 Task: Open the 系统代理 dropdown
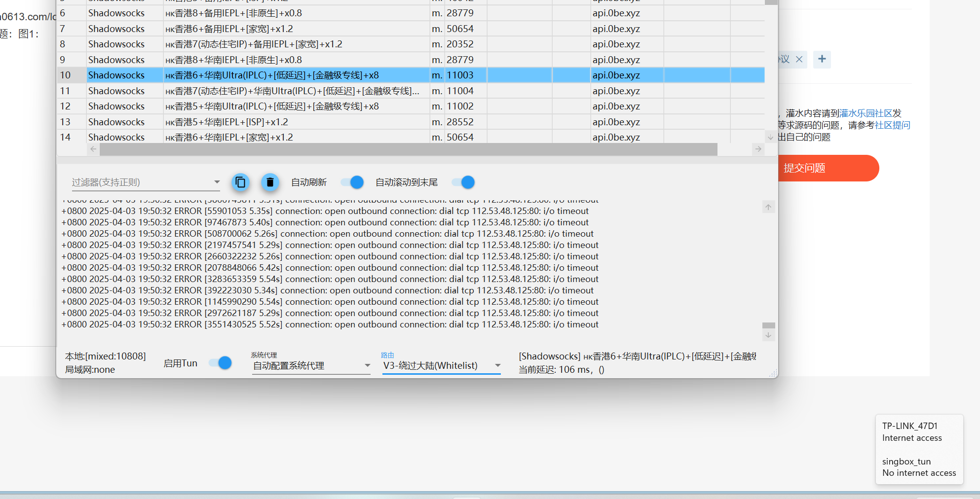pos(311,366)
